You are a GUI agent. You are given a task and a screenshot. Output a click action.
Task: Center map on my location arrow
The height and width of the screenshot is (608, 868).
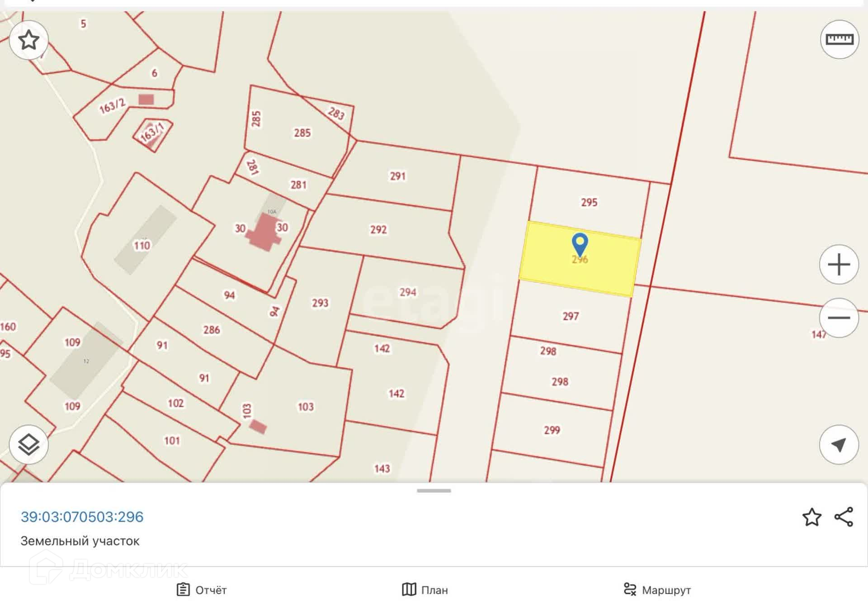(x=839, y=444)
